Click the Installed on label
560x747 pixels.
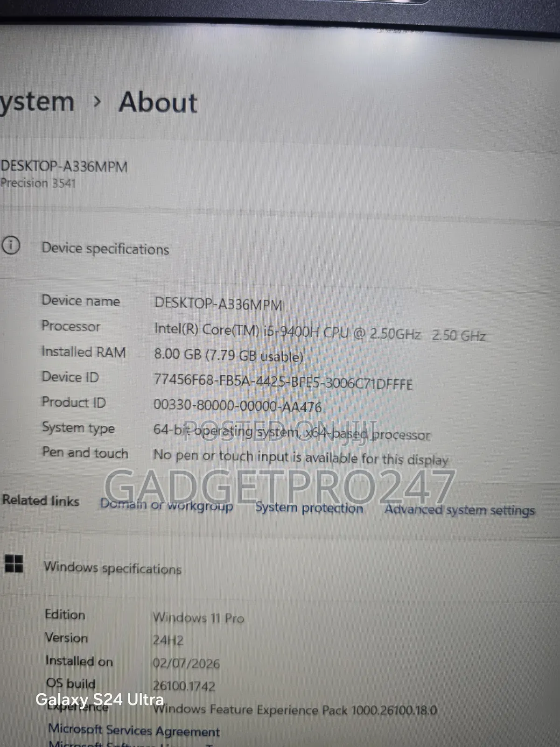79,661
